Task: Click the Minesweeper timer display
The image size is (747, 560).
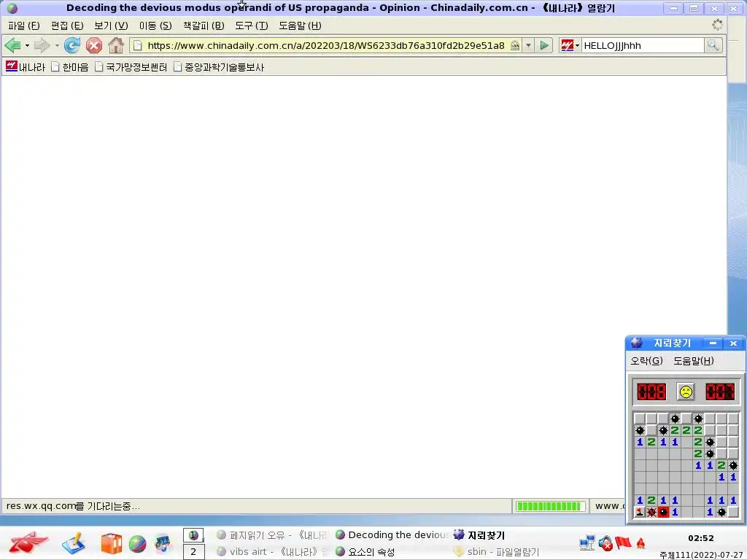Action: [x=720, y=392]
